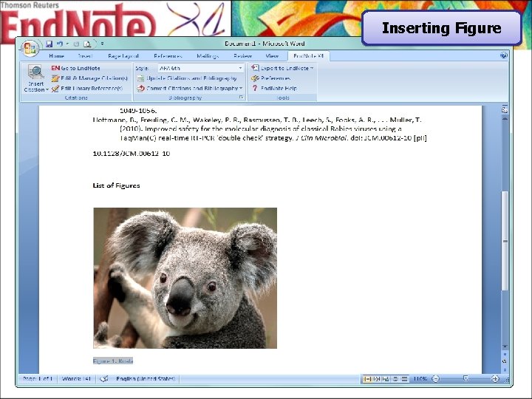This screenshot has height=399, width=532.
Task: Click the Redo button in Quick Access
Action: (x=76, y=44)
